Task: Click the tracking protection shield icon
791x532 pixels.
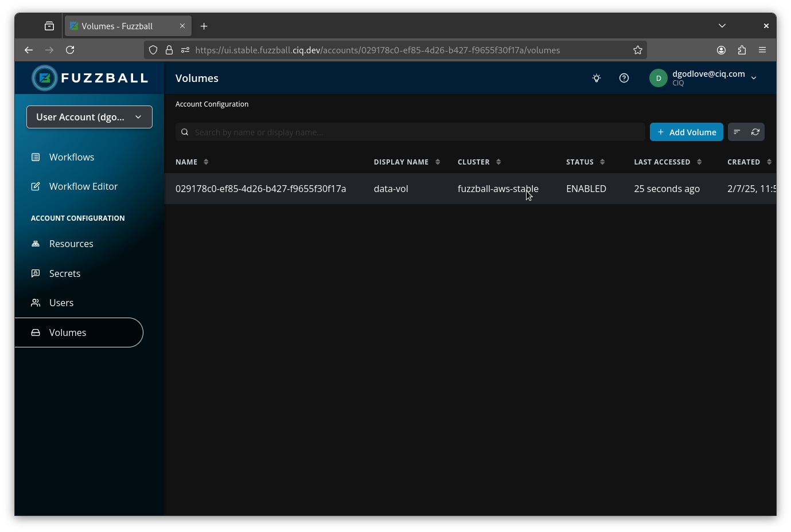Action: [x=153, y=50]
